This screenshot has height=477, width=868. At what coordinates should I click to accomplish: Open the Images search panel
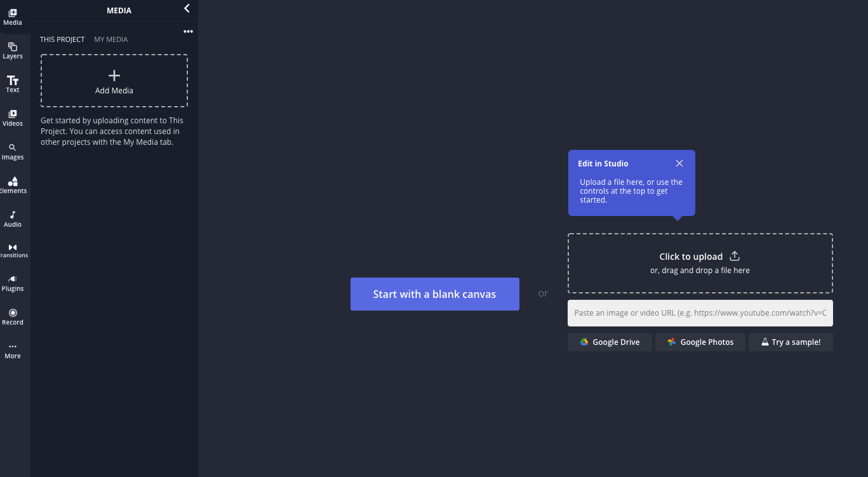[x=13, y=152]
